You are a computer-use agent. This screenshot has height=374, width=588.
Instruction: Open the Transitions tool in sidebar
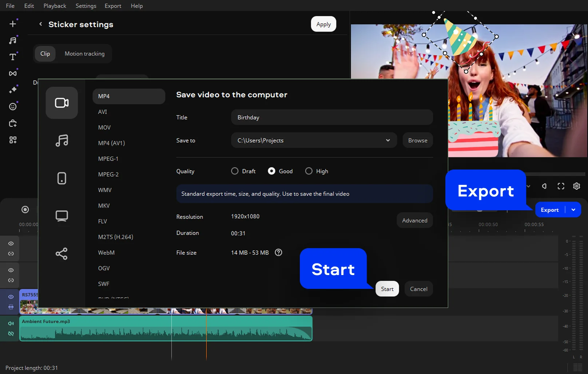tap(13, 73)
